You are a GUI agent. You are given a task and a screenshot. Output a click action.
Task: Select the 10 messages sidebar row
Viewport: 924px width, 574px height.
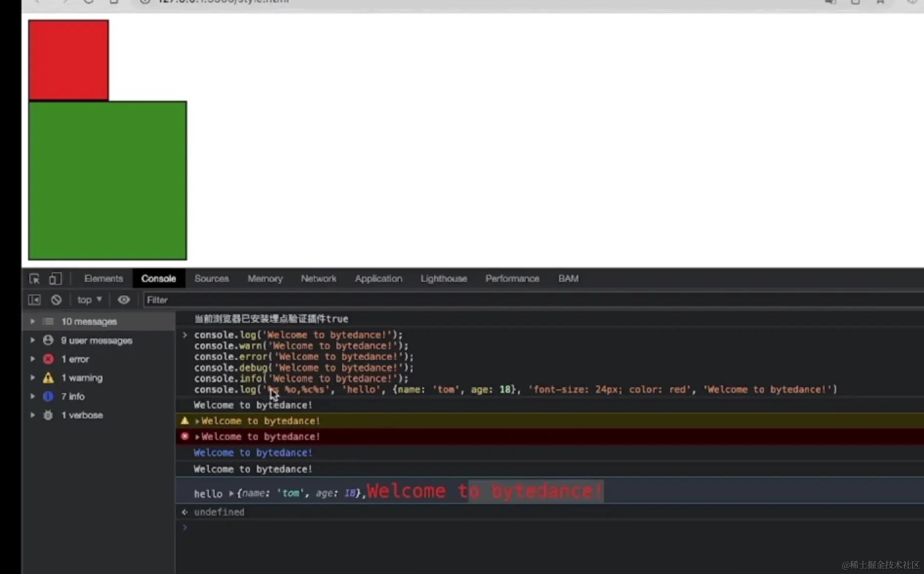[x=99, y=321]
